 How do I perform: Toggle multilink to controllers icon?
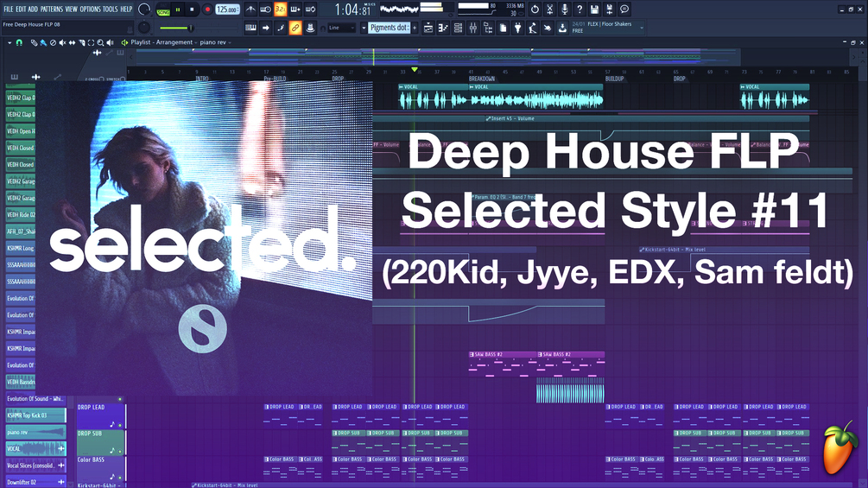point(311,28)
